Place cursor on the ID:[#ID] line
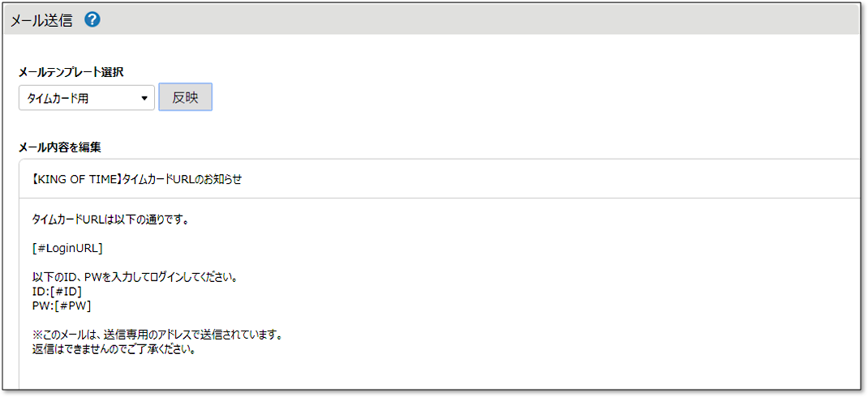 tap(58, 291)
